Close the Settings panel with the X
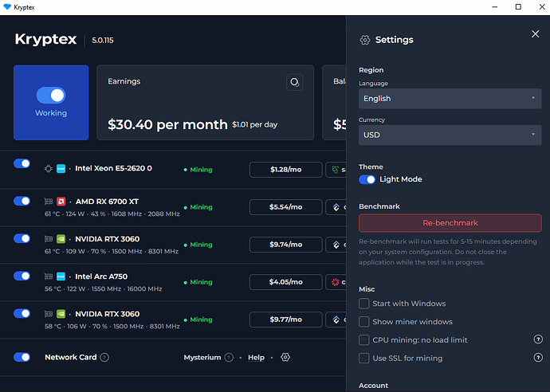The image size is (550, 392). point(536,33)
